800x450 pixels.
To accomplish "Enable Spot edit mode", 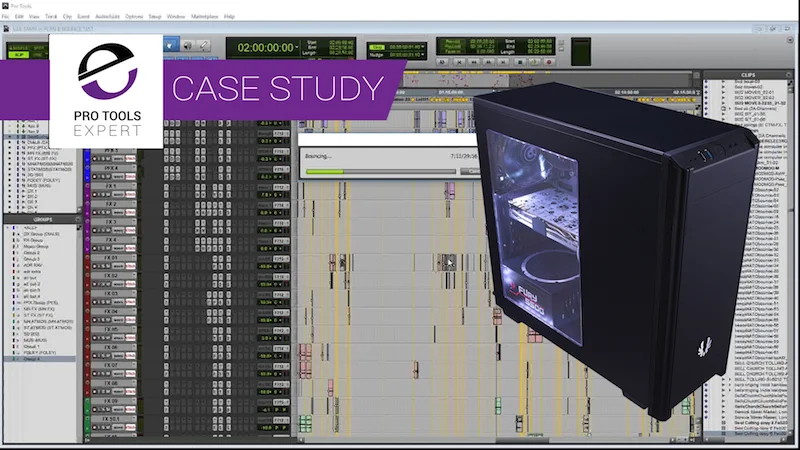I will [38, 48].
